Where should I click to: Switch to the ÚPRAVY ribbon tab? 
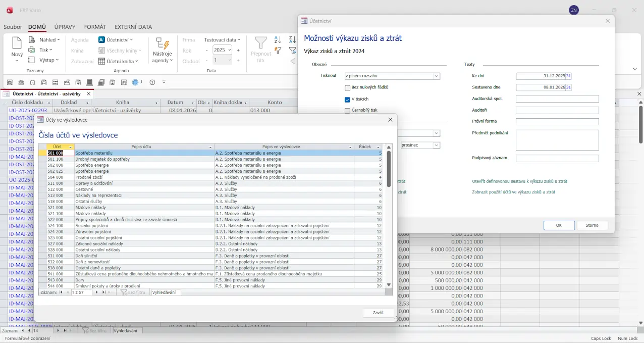[65, 27]
